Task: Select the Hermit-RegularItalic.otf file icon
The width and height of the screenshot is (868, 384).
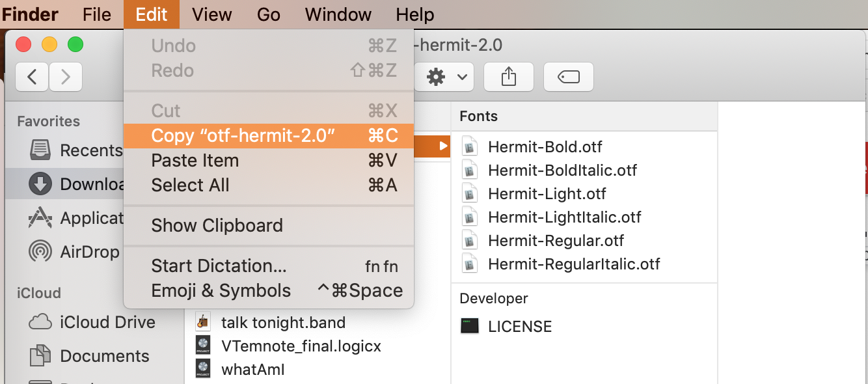Action: [469, 264]
